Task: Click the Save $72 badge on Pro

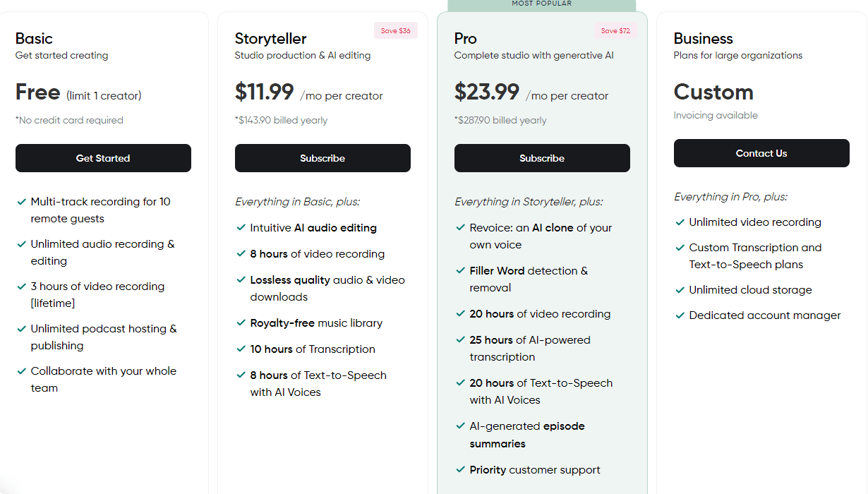Action: [615, 31]
